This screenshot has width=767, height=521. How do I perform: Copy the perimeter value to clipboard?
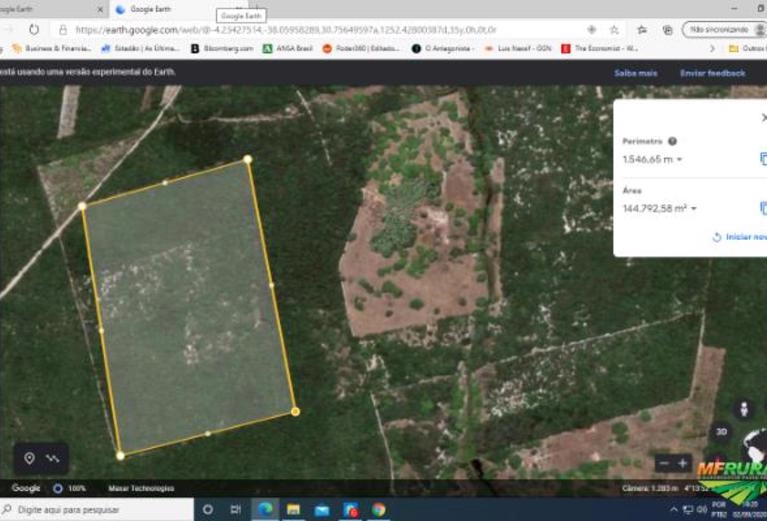pyautogui.click(x=763, y=159)
